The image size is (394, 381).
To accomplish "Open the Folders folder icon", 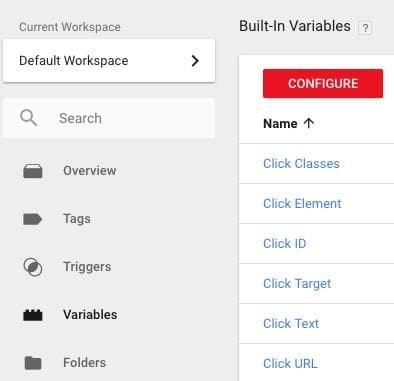I will click(x=33, y=363).
